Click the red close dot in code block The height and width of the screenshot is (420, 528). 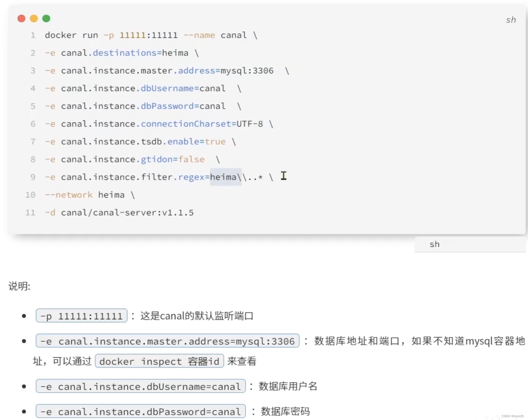pos(21,19)
